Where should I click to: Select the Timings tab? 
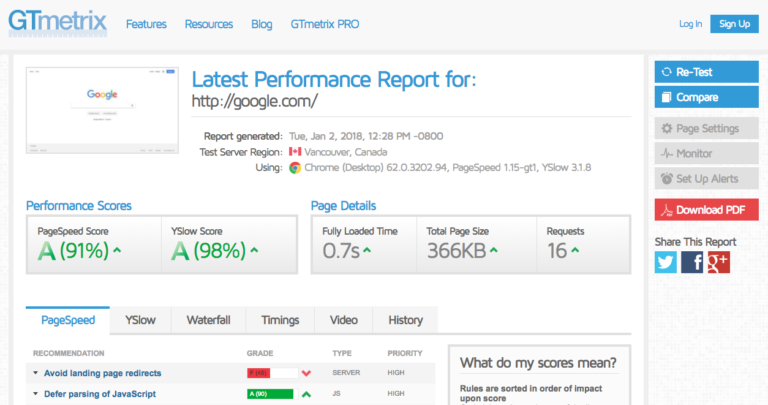[280, 320]
